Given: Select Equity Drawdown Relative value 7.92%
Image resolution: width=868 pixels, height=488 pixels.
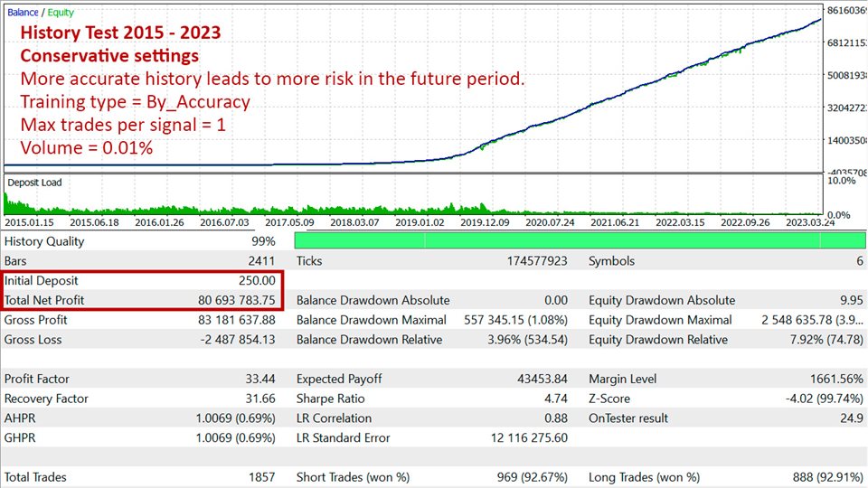Looking at the screenshot, I should (807, 340).
